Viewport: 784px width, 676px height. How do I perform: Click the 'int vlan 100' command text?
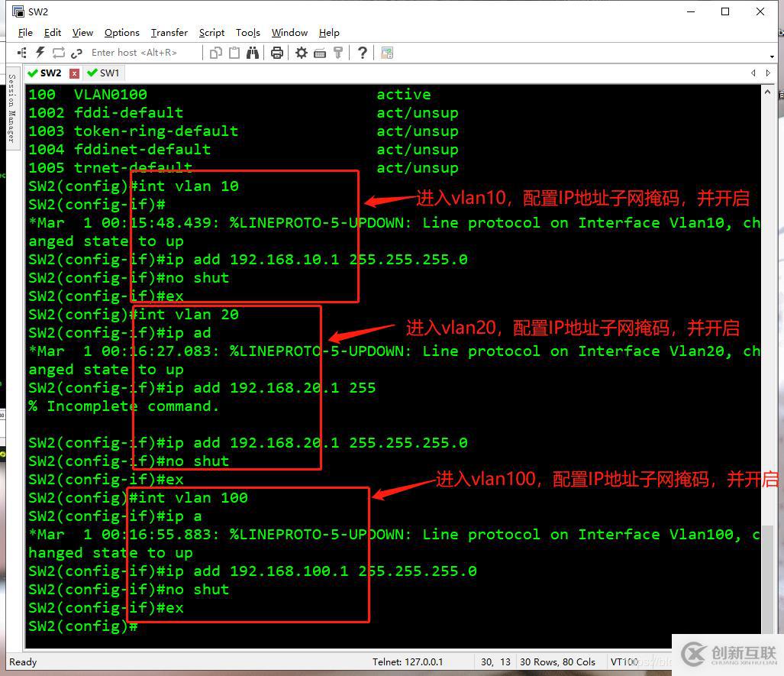[193, 498]
